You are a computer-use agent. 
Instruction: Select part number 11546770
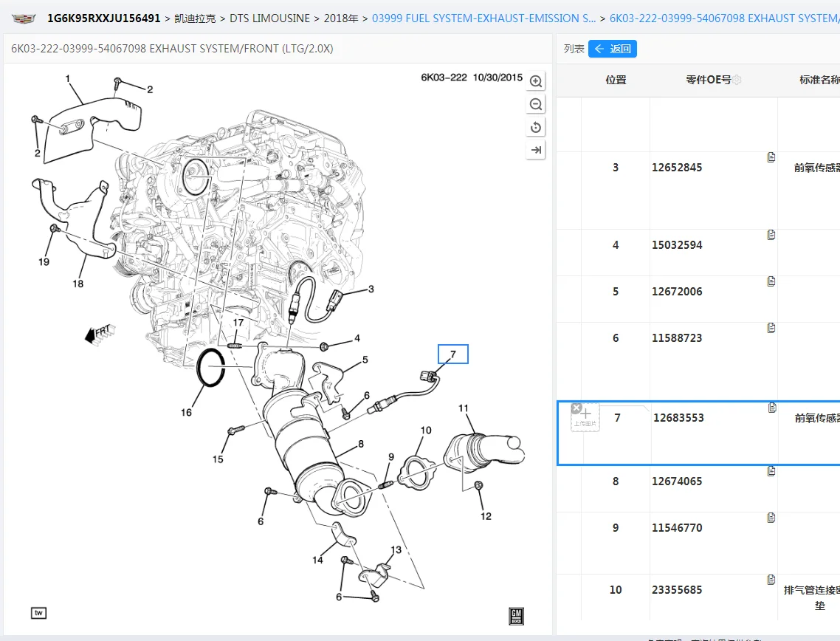click(677, 528)
